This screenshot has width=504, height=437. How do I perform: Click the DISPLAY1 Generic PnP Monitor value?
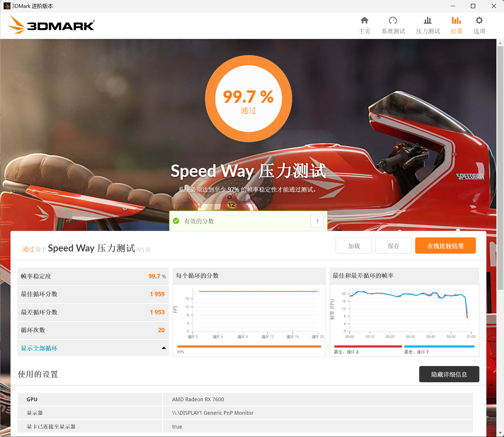click(x=213, y=413)
